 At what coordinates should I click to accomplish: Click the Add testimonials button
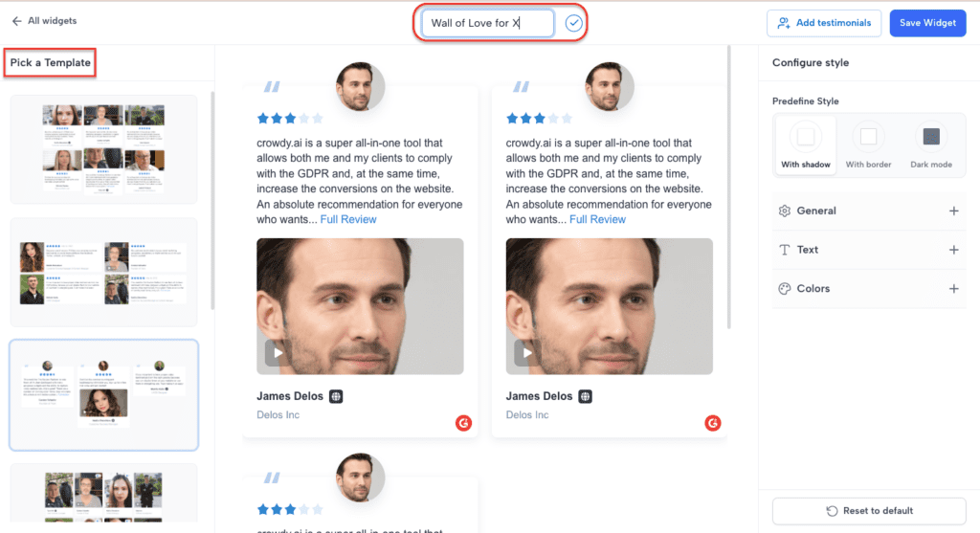coord(824,23)
